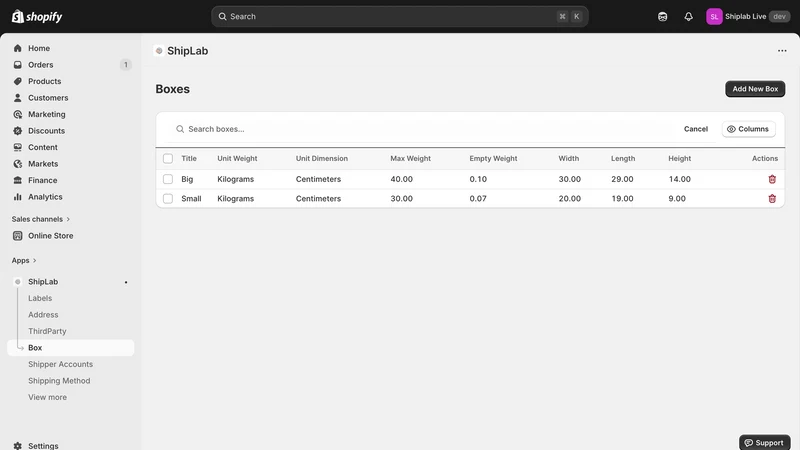Viewport: 800px width, 450px height.
Task: Click the Home link in sidebar
Action: [x=39, y=48]
